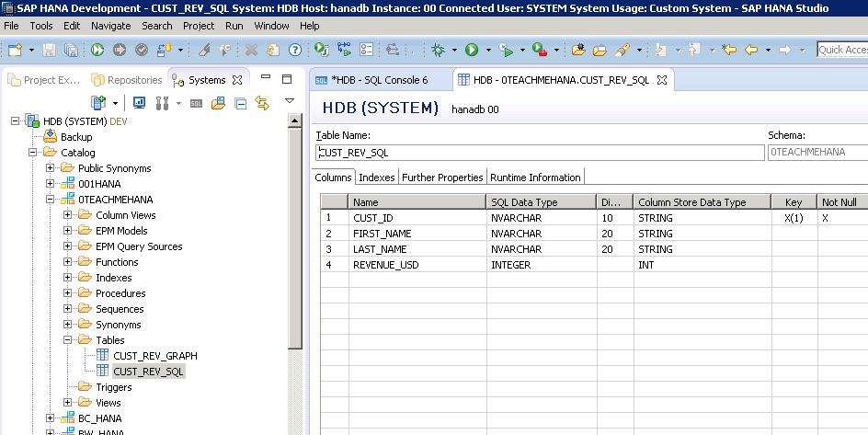Click the green bug Debug icon

pos(438,50)
